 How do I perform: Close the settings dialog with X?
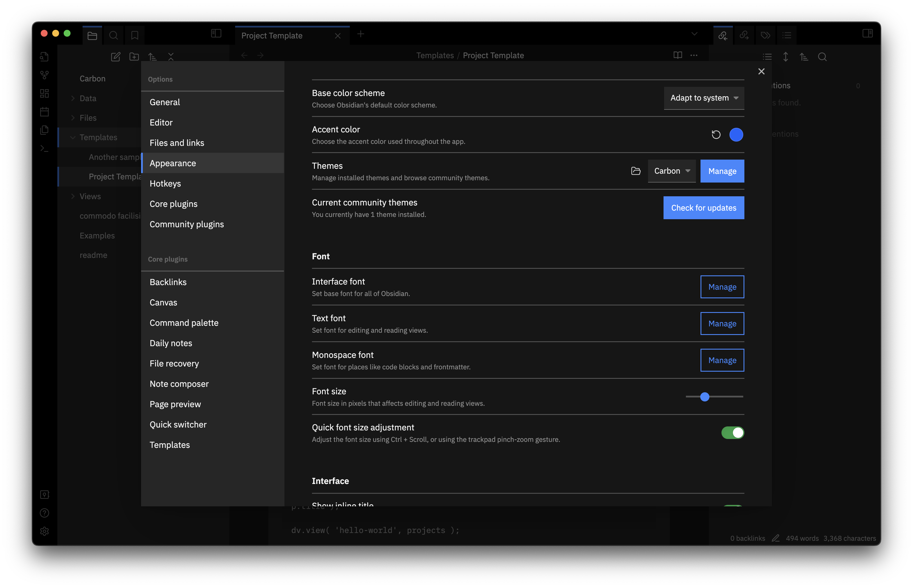(761, 71)
